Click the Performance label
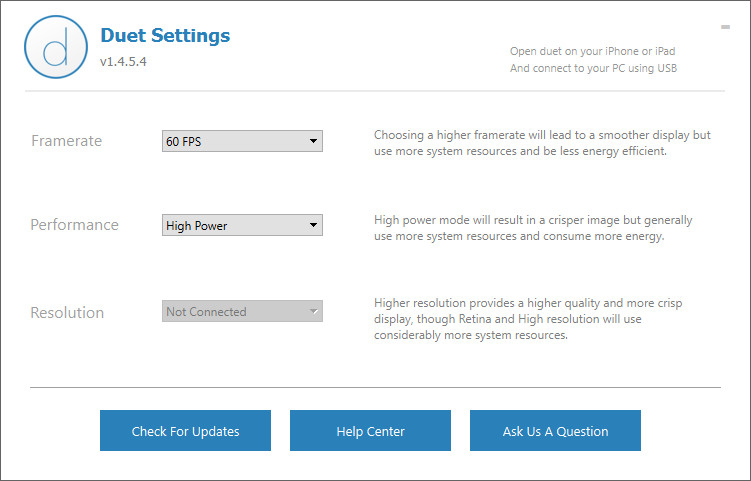This screenshot has width=751, height=481. point(74,225)
